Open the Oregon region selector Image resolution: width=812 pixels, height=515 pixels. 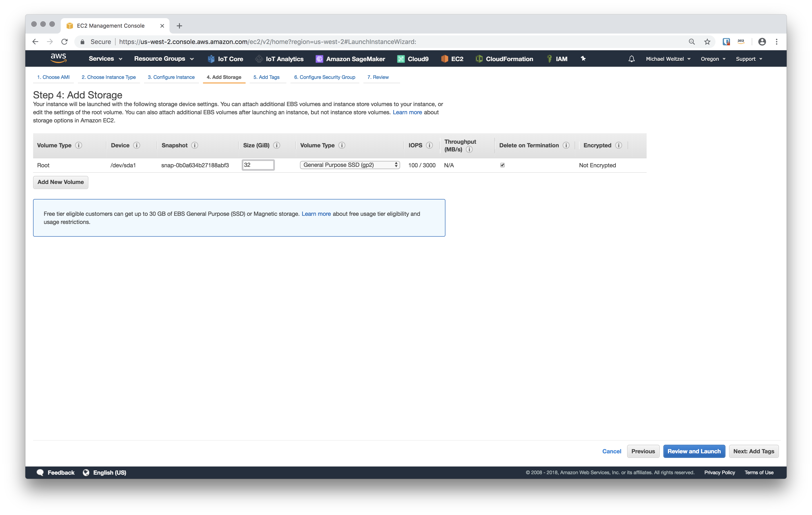(x=713, y=59)
